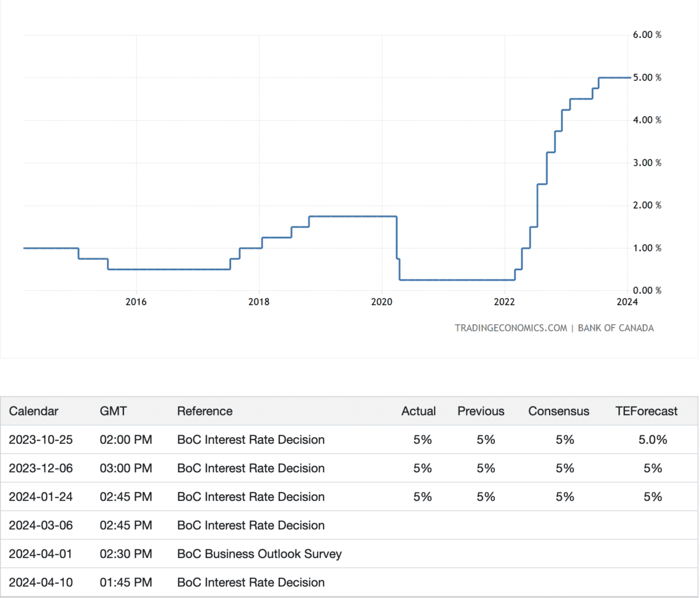The width and height of the screenshot is (700, 598).
Task: Select the 2024-03-06 BoC Interest Rate Decision row
Action: 251,525
